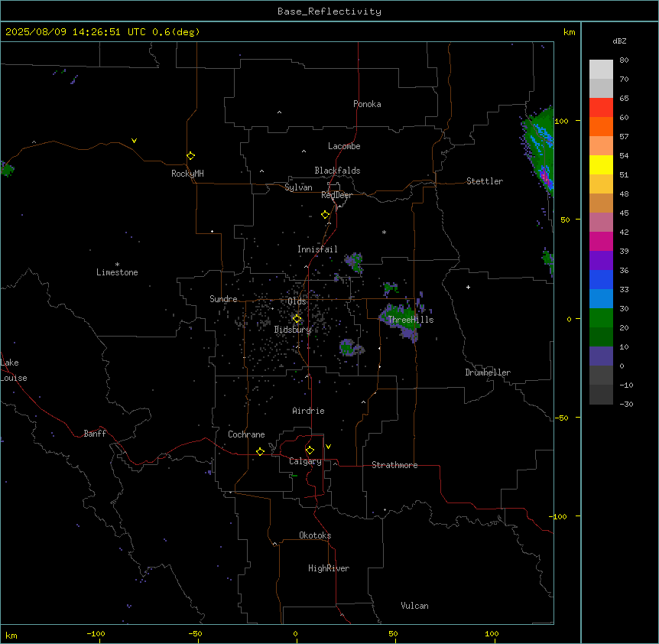Screen dimensions: 659x644
Task: Click the RockyMH label
Action: [187, 173]
